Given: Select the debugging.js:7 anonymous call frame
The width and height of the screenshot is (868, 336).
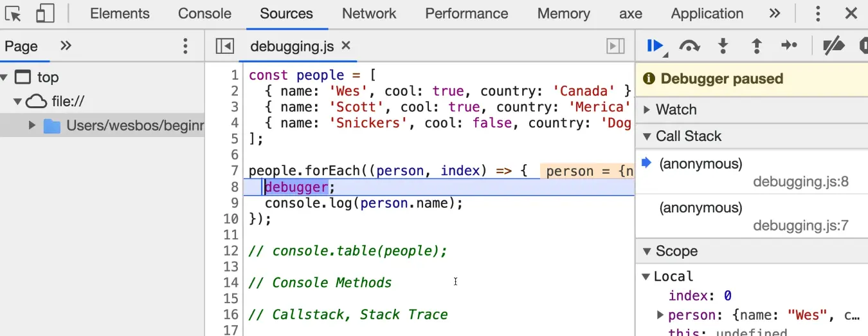Looking at the screenshot, I should click(701, 208).
